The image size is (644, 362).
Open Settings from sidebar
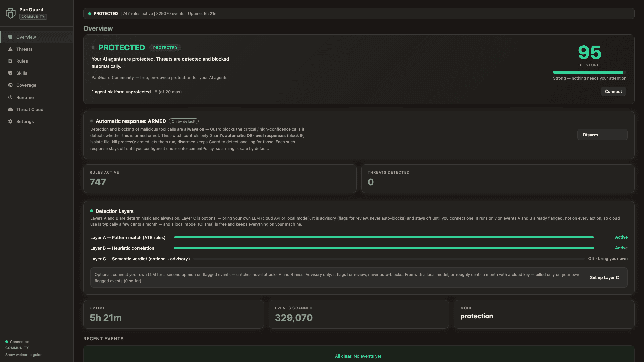37,121
